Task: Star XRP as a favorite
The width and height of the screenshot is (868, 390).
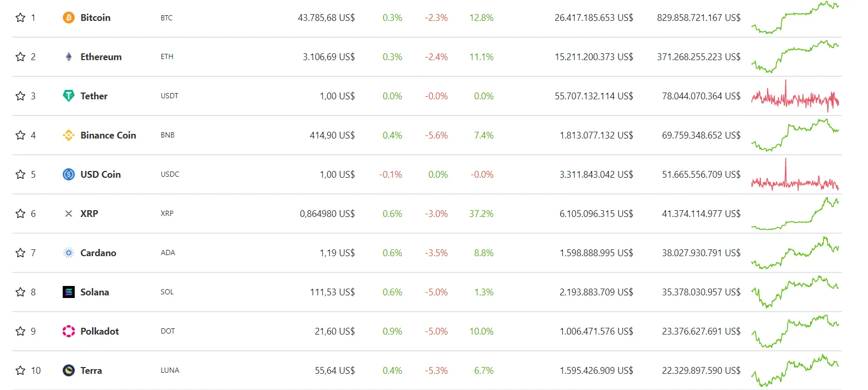Action: coord(20,214)
